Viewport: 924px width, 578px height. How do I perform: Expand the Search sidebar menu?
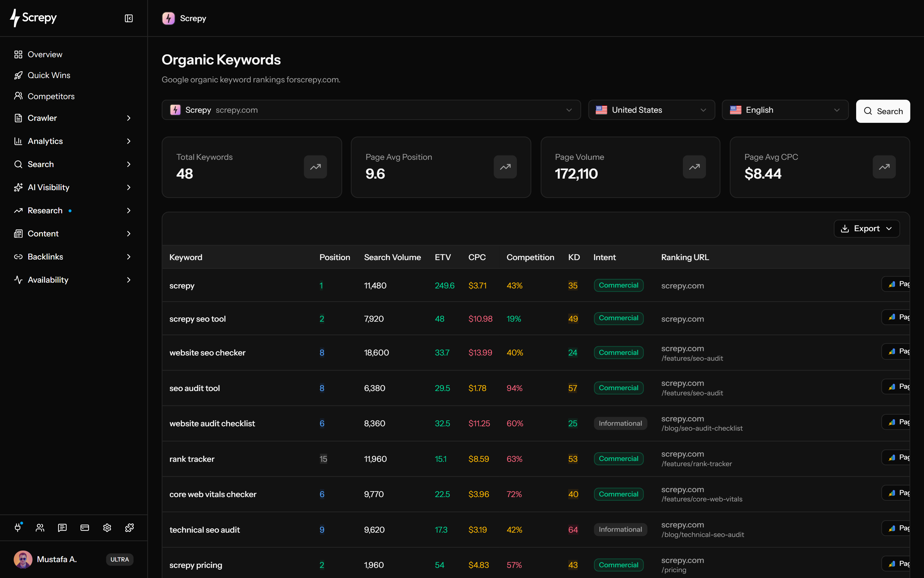[74, 164]
